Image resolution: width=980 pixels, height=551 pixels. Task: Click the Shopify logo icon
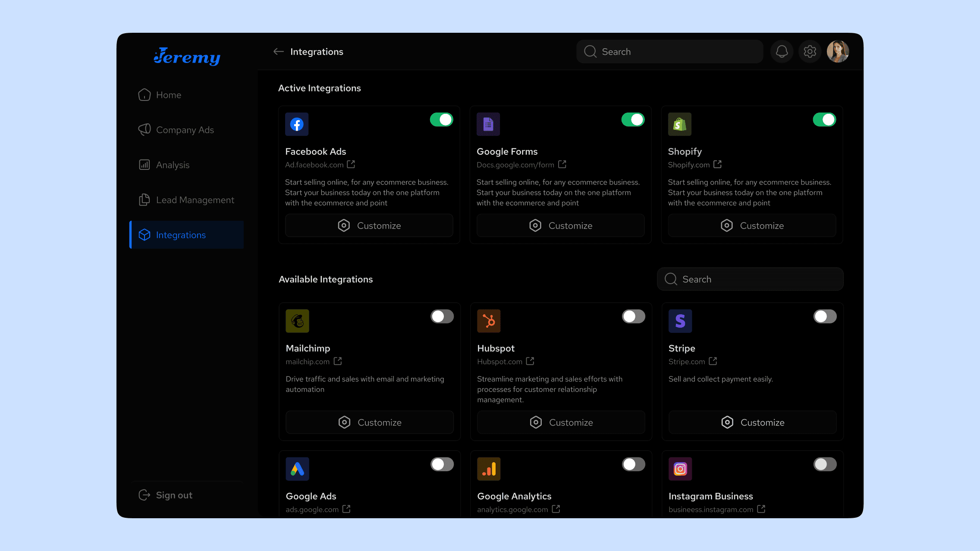pos(679,124)
